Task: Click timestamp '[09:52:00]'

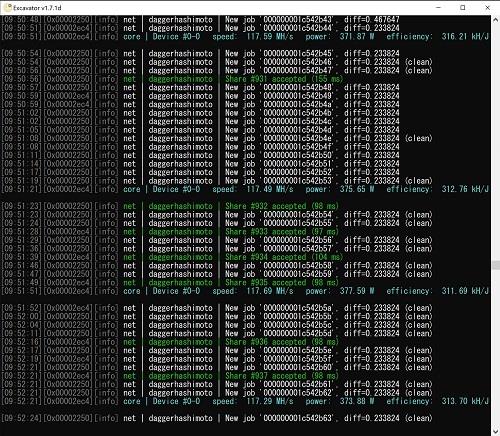Action: coord(22,316)
